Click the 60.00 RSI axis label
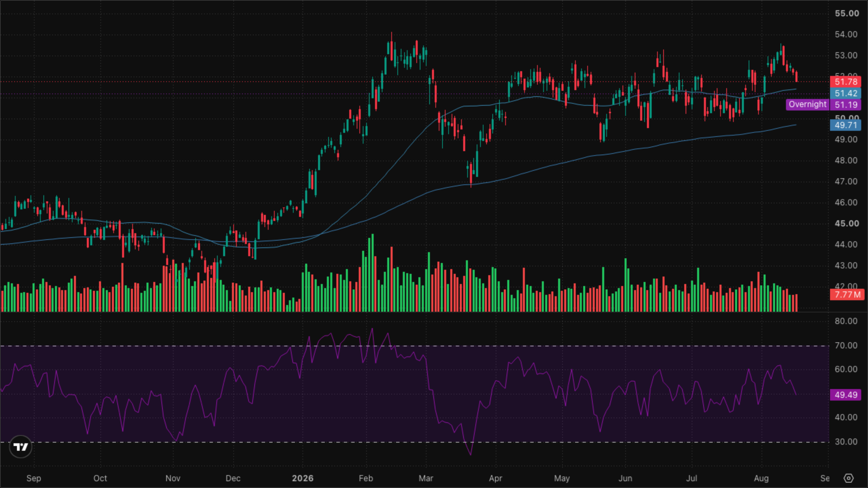 tap(846, 369)
